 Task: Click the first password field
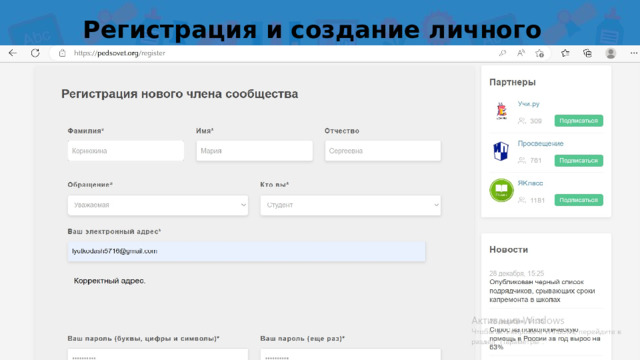click(158, 354)
